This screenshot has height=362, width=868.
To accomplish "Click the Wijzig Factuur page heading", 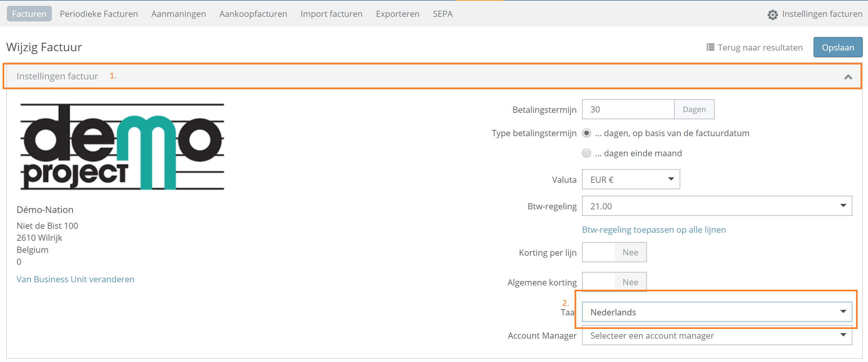I will (x=44, y=47).
